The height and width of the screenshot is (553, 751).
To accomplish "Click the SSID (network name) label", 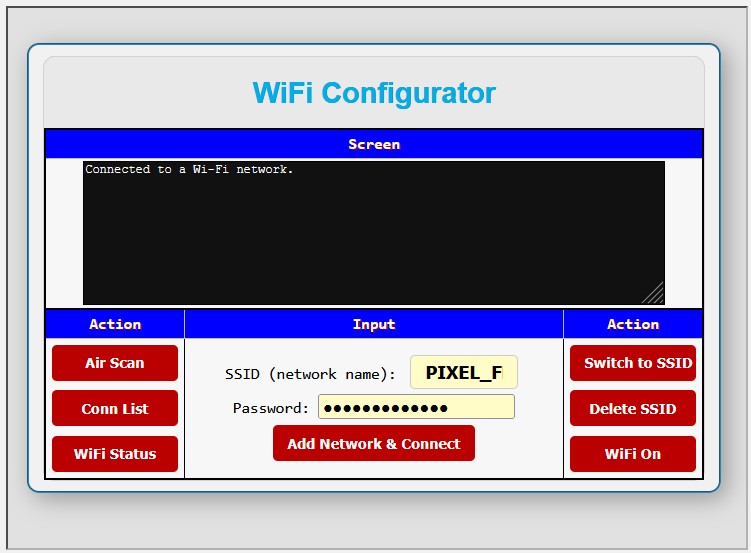I will 310,374.
